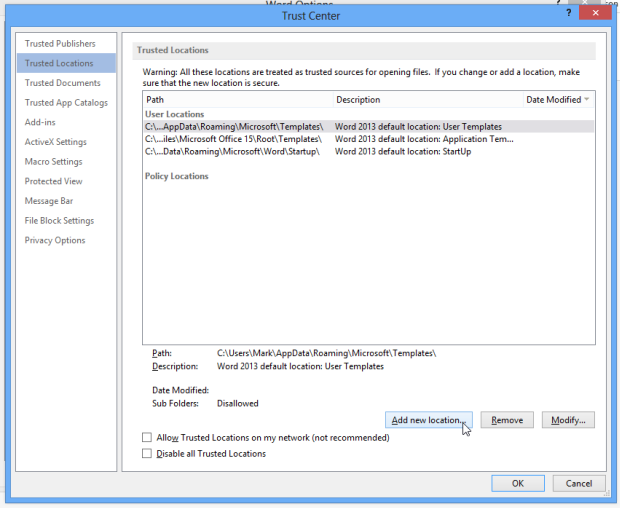Select the AppData\Roaming\Microsoft\Templates location row
This screenshot has height=508, width=620.
(x=369, y=127)
